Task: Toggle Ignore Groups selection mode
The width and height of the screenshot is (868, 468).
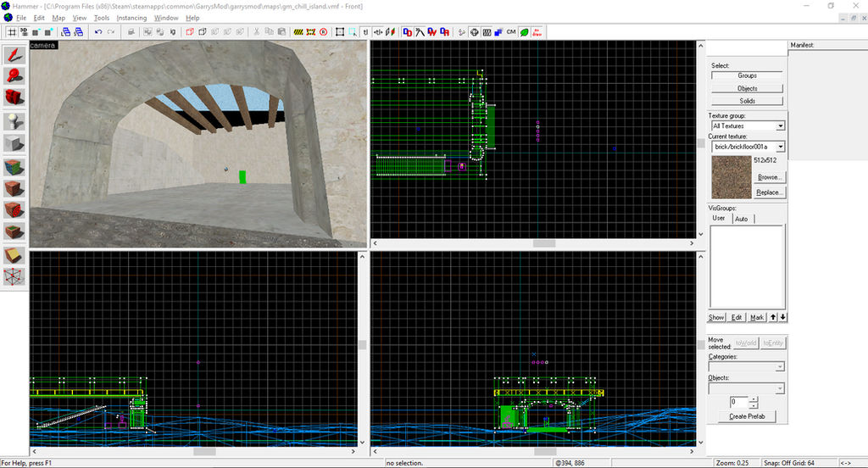Action: click(x=173, y=32)
